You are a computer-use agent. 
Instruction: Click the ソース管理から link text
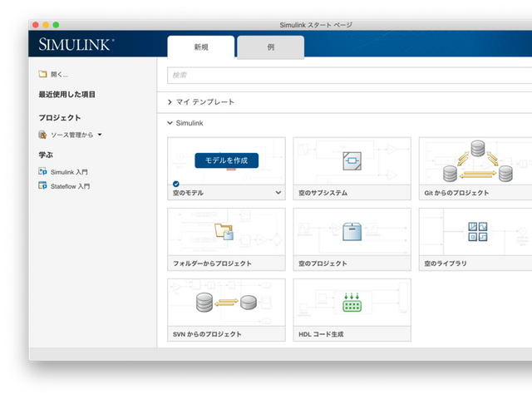72,135
